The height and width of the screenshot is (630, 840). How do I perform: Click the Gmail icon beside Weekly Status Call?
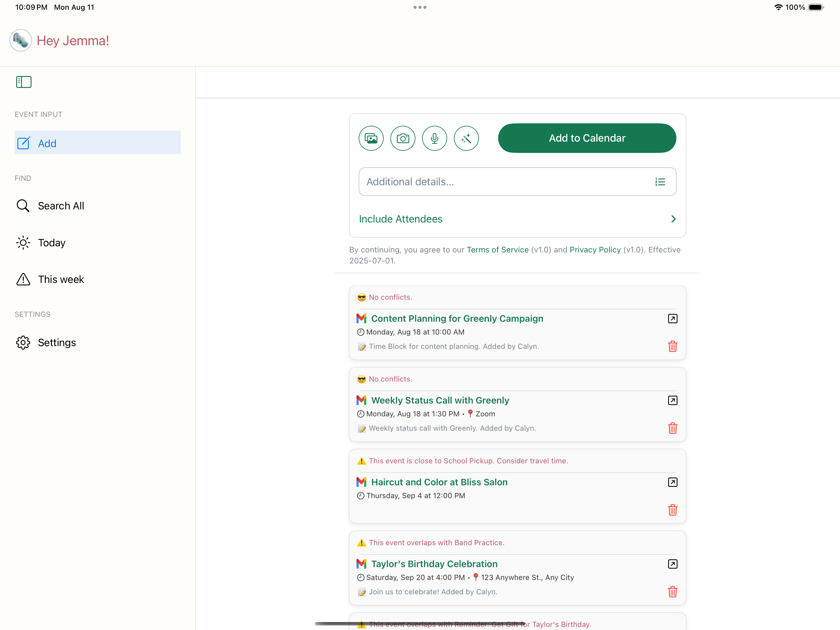click(x=361, y=400)
